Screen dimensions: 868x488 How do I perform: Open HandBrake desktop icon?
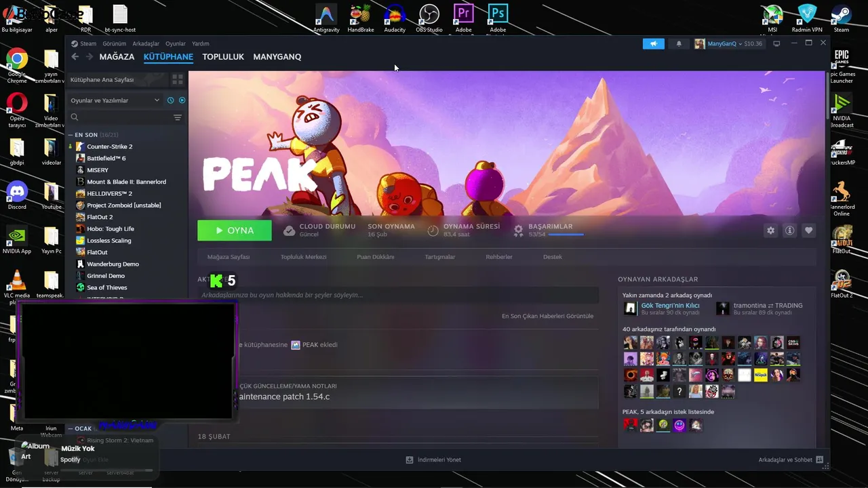361,18
